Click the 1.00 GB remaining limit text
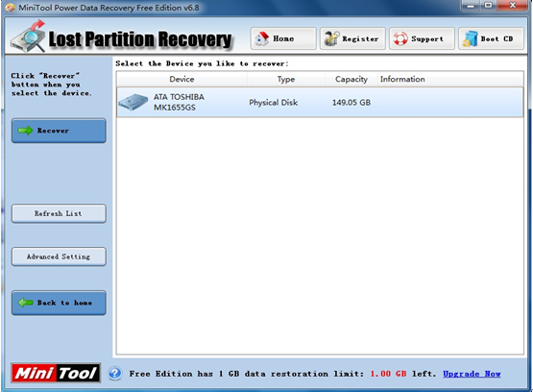Screen dimensions: 533x392 [x=388, y=374]
